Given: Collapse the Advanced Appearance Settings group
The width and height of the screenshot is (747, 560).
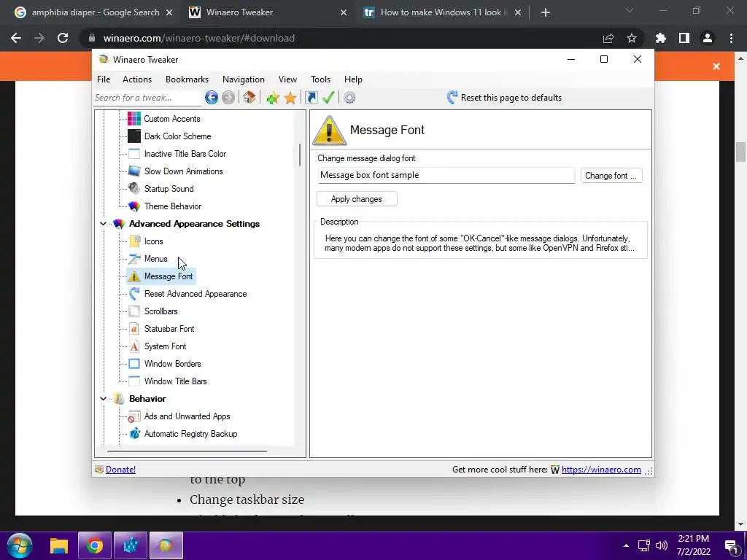Looking at the screenshot, I should [103, 223].
